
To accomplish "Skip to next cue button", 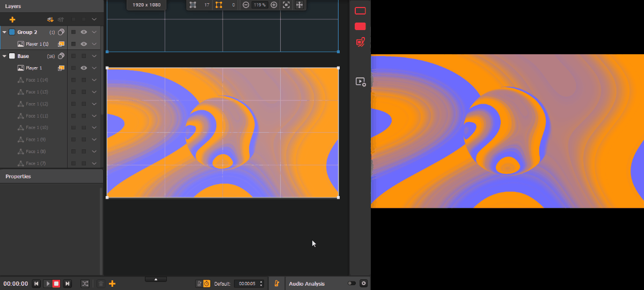I will [68, 284].
